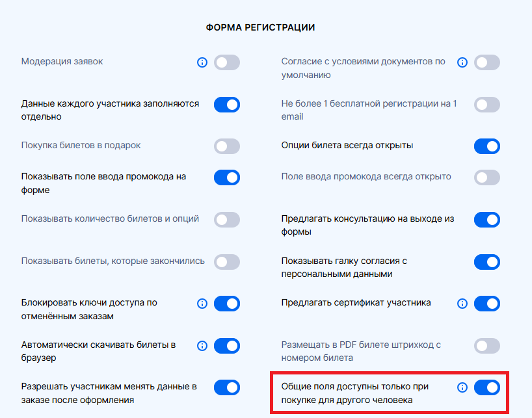The height and width of the screenshot is (418, 532).
Task: Disable Разрешать участникам менять данные в заказе
Action: click(227, 387)
